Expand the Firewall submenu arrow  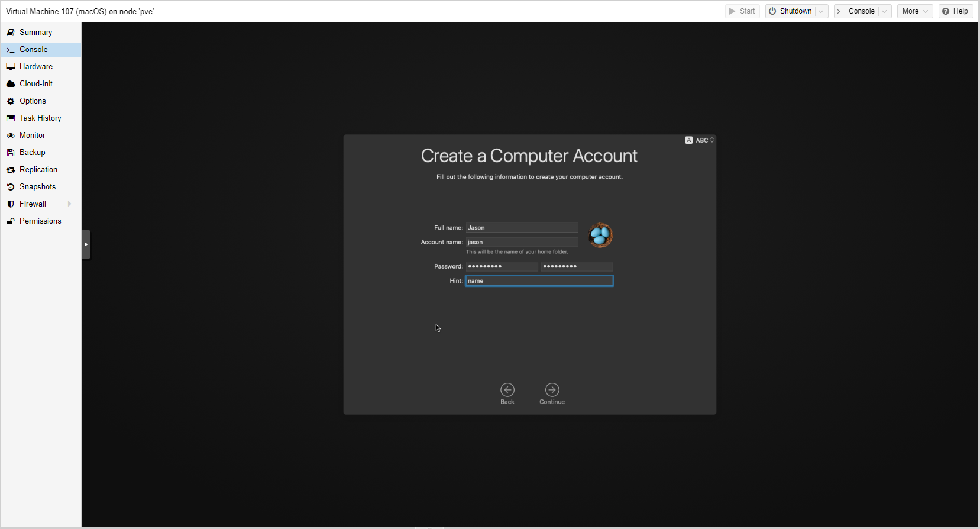(x=69, y=204)
